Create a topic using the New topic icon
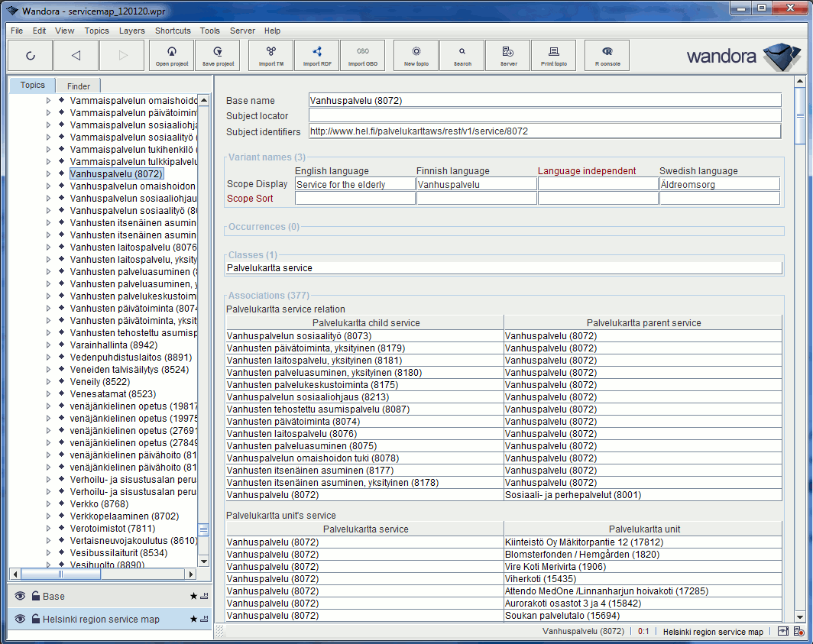 [415, 54]
